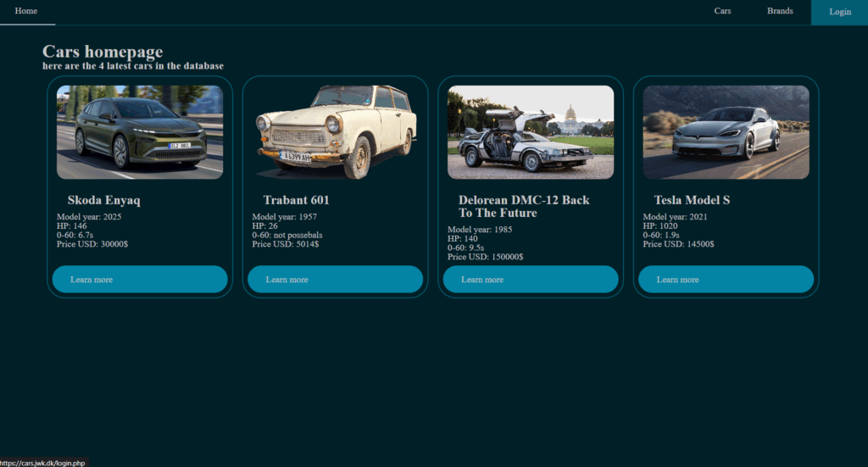This screenshot has width=868, height=467.
Task: Select the Trabant 601 title
Action: point(296,200)
